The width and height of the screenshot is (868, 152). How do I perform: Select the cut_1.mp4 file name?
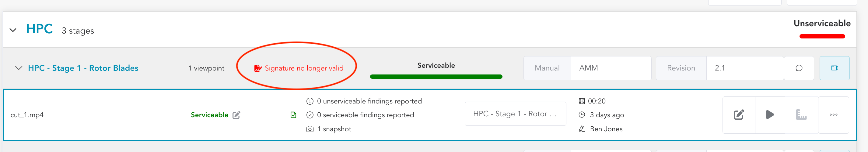[x=27, y=115]
